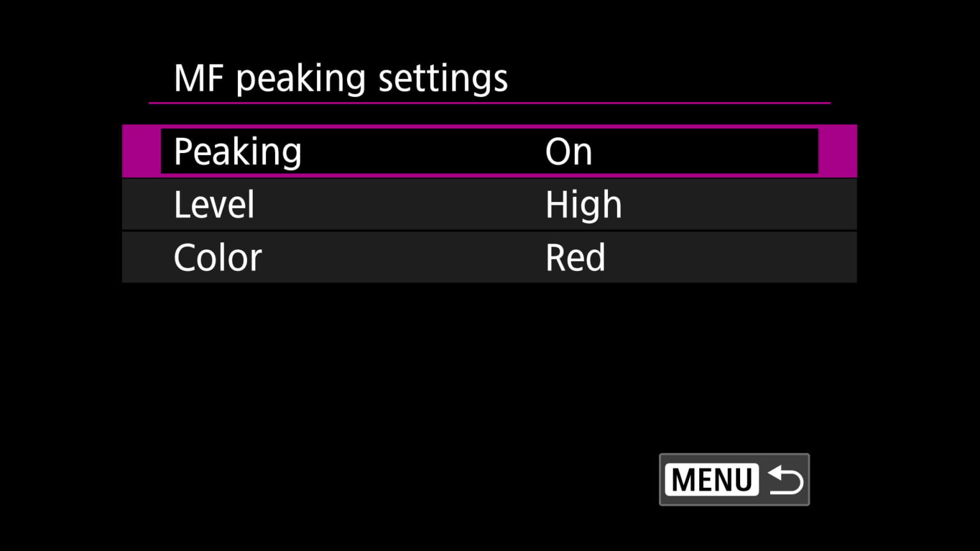Enable a different Peaking state
Image resolution: width=980 pixels, height=551 pixels.
[568, 151]
